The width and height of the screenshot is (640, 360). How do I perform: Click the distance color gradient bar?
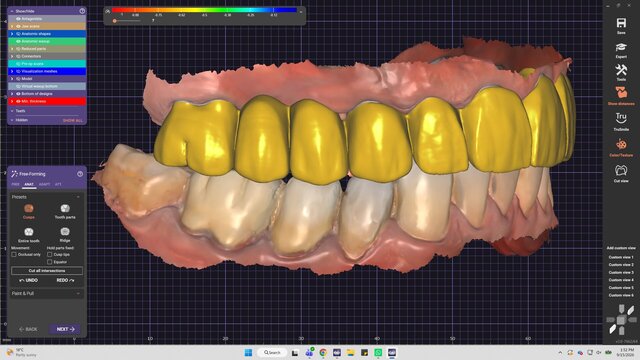pyautogui.click(x=204, y=10)
